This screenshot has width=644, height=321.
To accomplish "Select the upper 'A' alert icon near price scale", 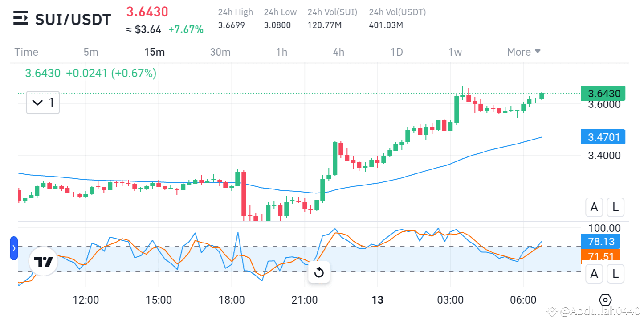I will (594, 207).
